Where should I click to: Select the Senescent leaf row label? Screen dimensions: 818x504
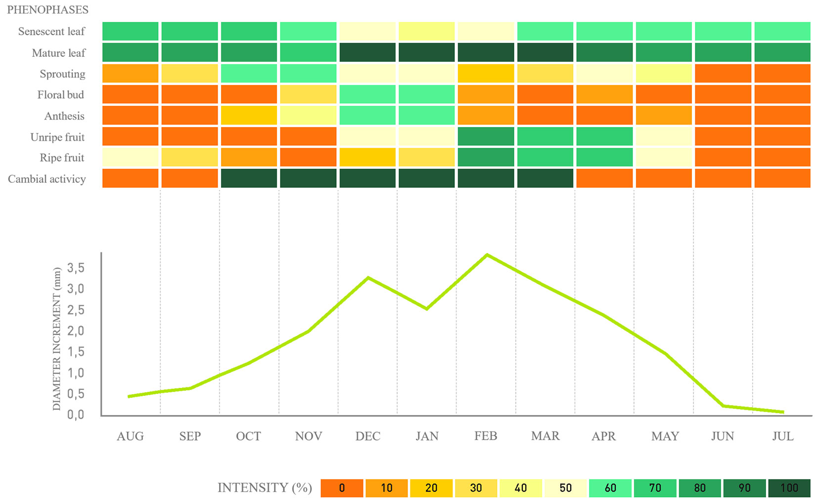tap(51, 32)
